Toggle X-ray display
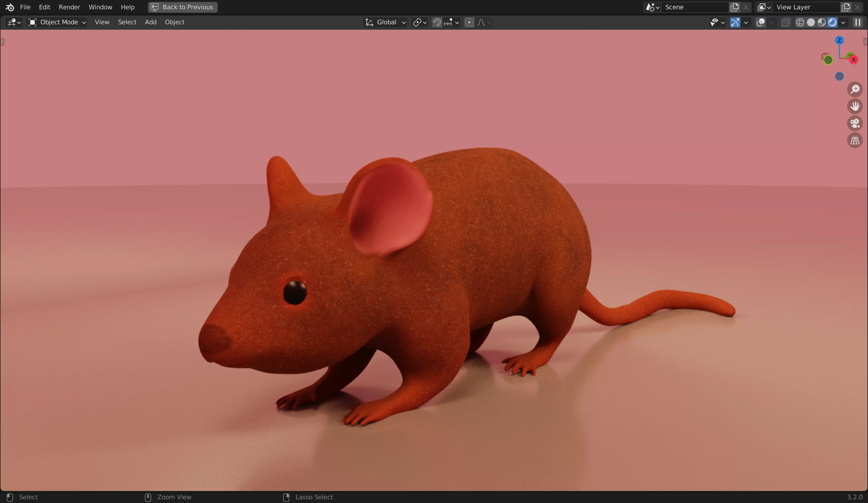The height and width of the screenshot is (503, 868). pyautogui.click(x=785, y=22)
